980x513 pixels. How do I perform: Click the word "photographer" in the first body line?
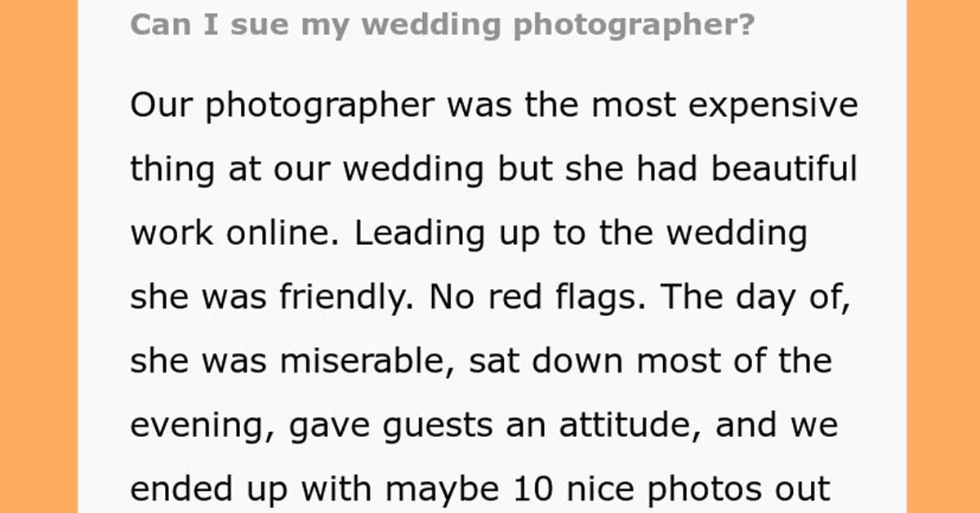click(320, 107)
